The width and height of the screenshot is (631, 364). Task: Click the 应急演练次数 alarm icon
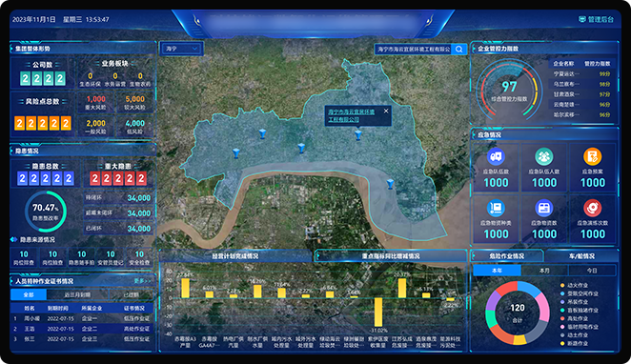coord(592,208)
